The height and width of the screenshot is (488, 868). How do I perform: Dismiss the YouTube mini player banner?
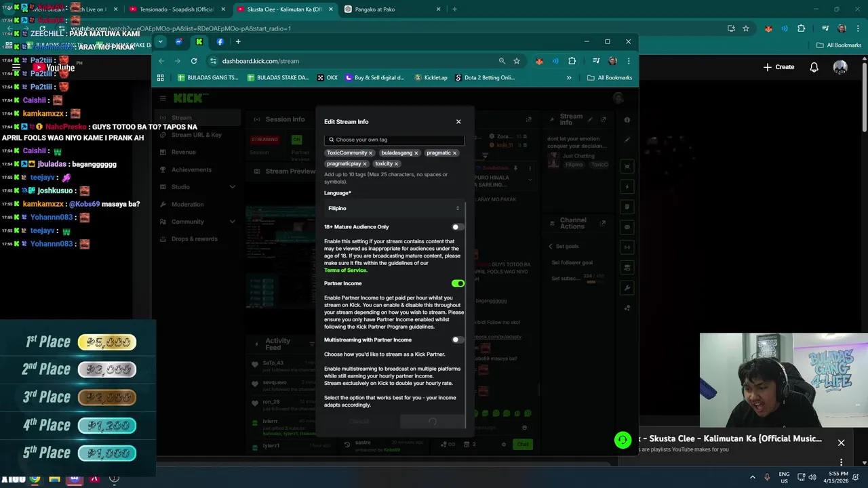pyautogui.click(x=841, y=443)
